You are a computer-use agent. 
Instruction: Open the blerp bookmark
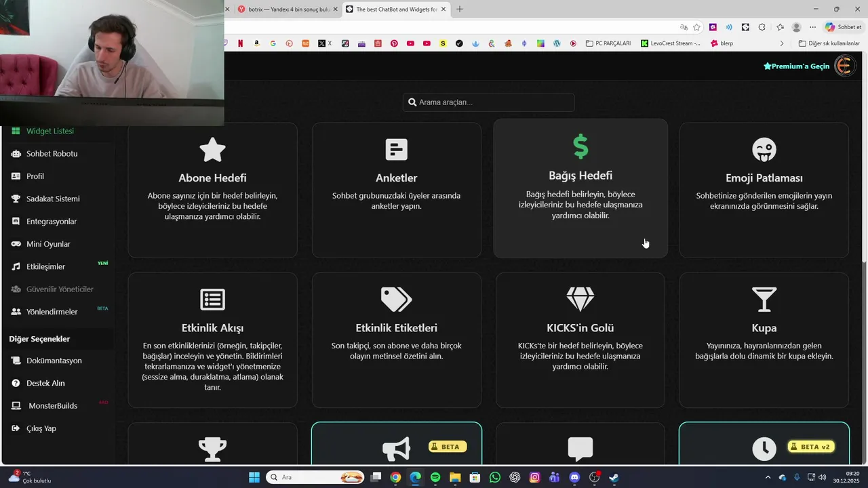(722, 43)
